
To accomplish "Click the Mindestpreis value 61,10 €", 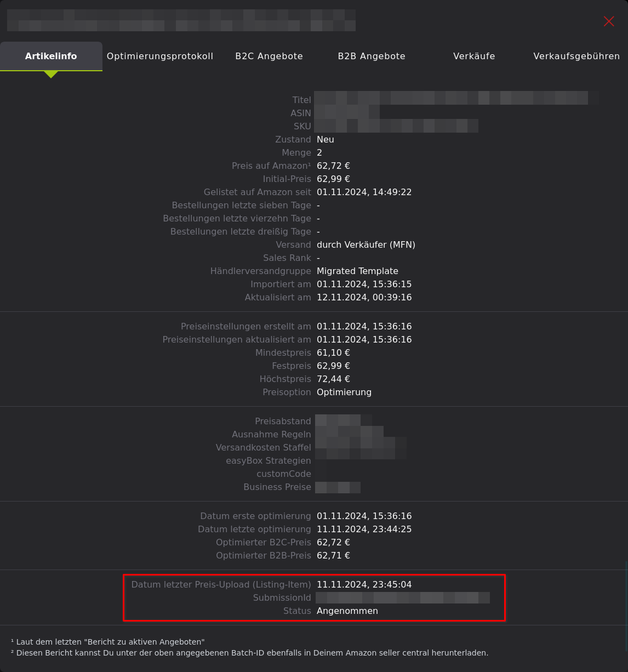I will (x=333, y=352).
